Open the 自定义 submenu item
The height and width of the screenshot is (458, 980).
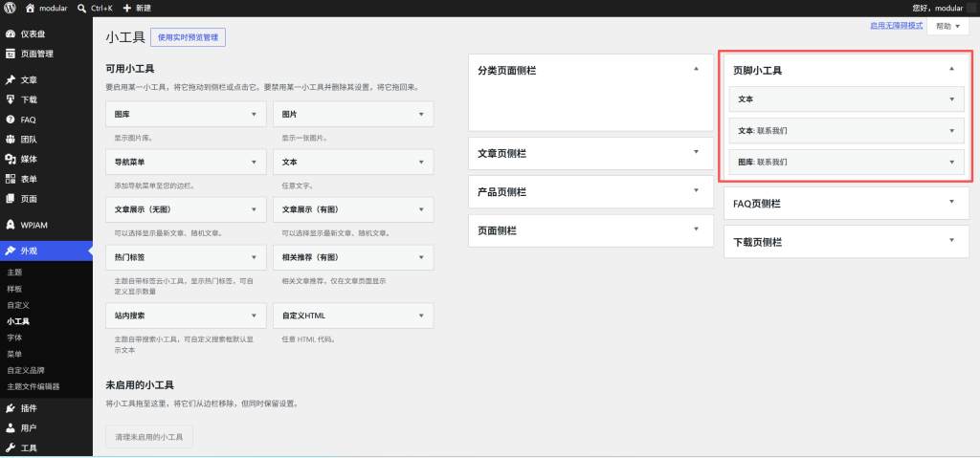coord(19,305)
